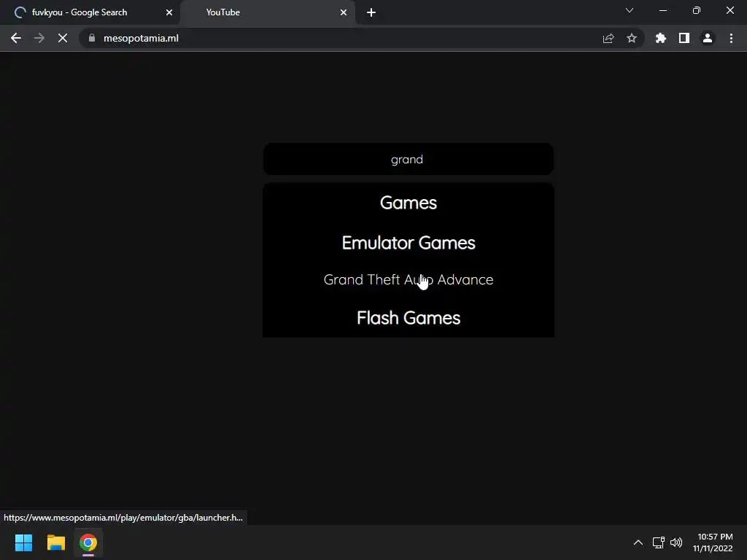The width and height of the screenshot is (747, 560).
Task: Open network settings in the tray
Action: [659, 542]
